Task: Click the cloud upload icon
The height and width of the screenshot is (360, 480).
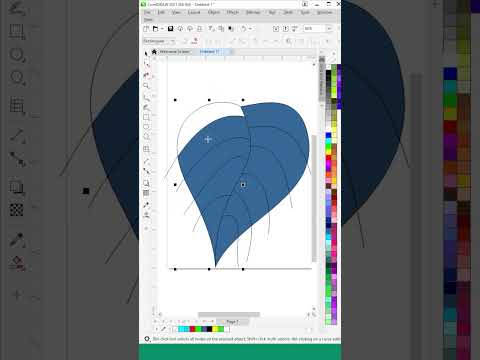Action: 180,29
